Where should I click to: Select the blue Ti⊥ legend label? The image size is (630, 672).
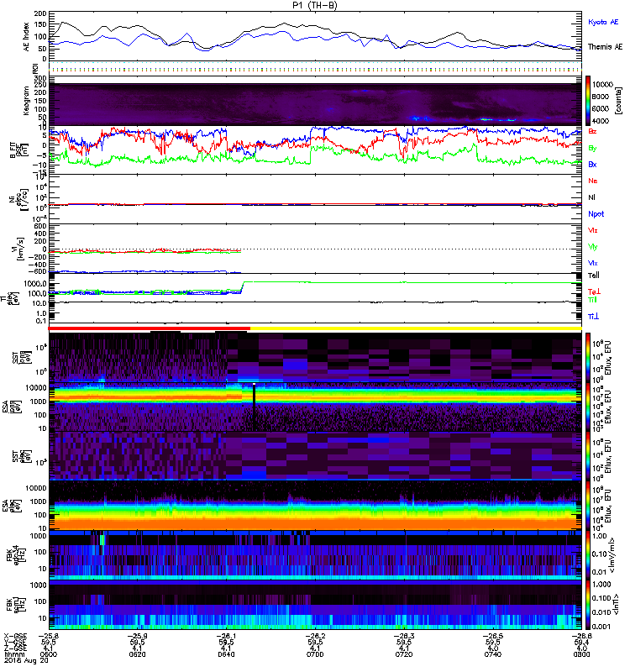click(x=593, y=317)
